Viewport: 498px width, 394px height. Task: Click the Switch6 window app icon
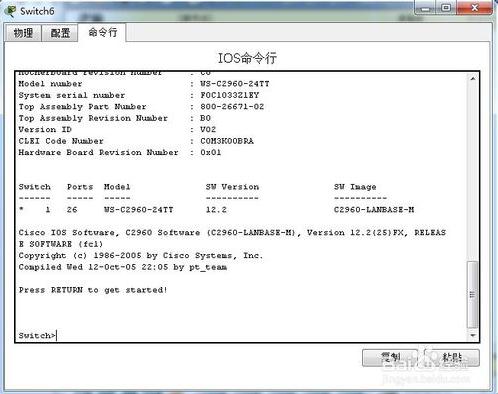point(10,11)
